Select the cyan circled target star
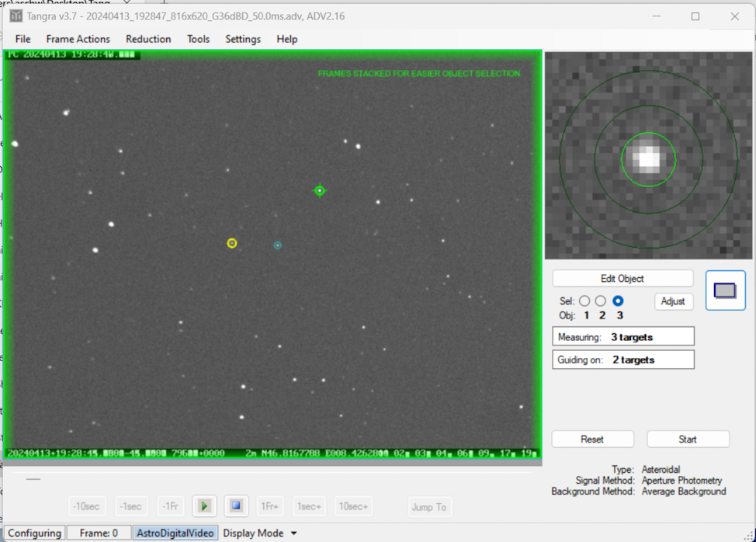756x542 pixels. point(277,245)
